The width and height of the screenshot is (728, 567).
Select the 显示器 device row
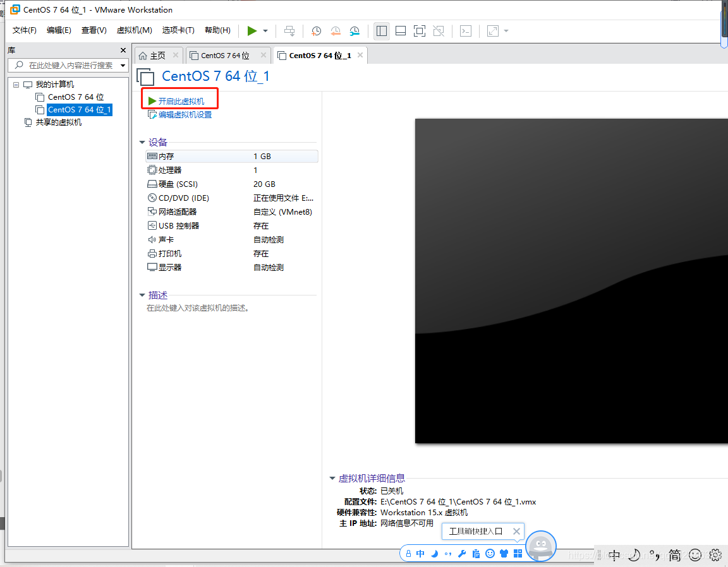click(232, 268)
